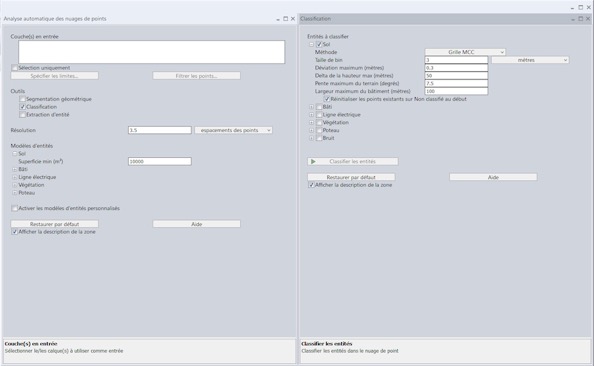Click Restaurer par défaut in Classification panel
The width and height of the screenshot is (594, 366).
351,177
